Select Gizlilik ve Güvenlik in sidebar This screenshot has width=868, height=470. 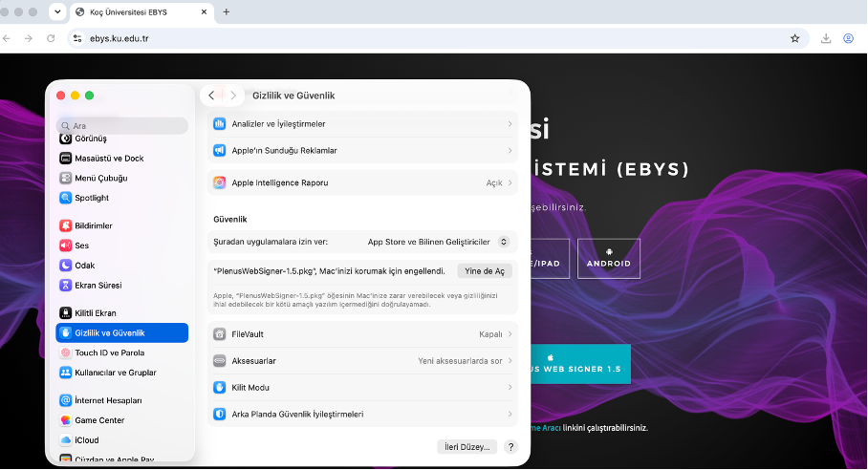tap(121, 332)
